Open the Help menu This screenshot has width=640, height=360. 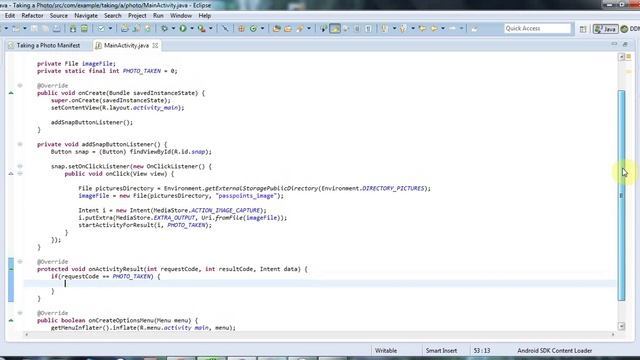(x=204, y=16)
